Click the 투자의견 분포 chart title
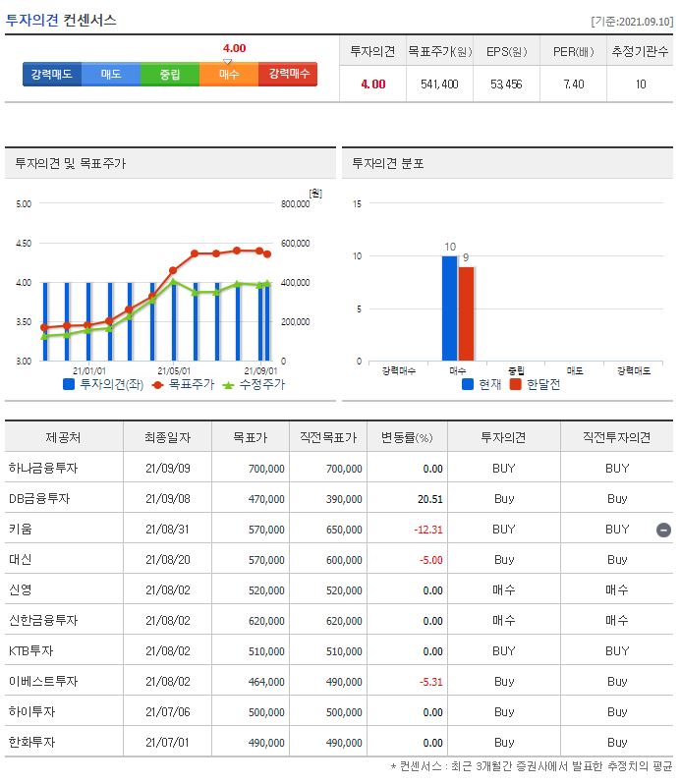 pos(388,163)
